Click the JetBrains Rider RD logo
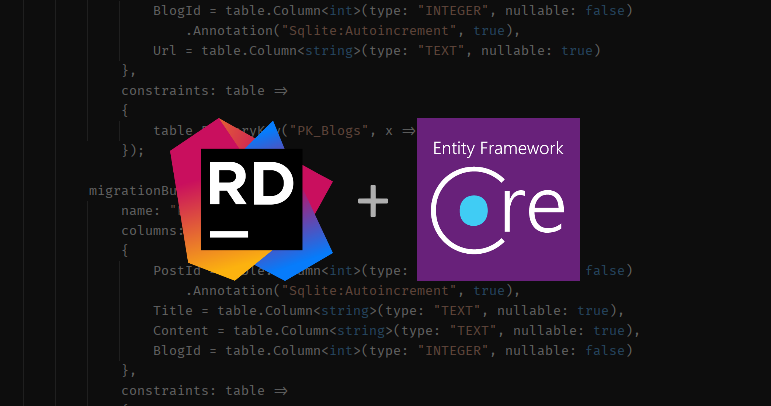Screen dimensions: 771x406 coord(251,200)
